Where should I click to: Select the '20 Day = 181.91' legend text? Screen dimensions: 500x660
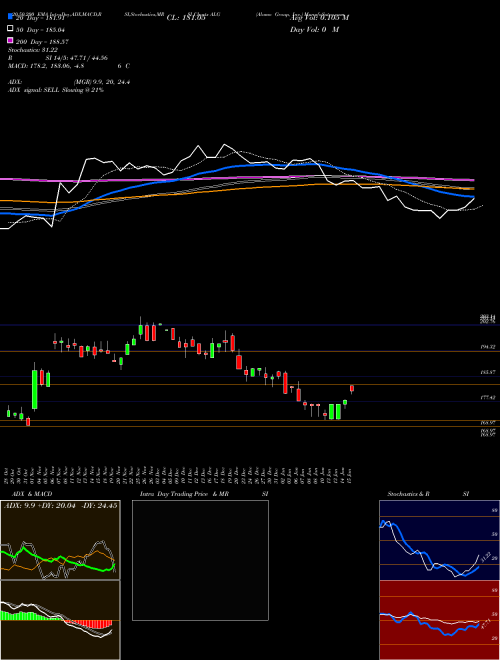40,18
